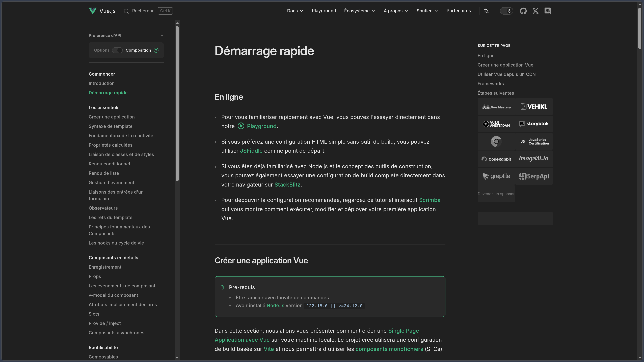Click the Pré-requis info icon
This screenshot has height=362, width=644.
[222, 287]
